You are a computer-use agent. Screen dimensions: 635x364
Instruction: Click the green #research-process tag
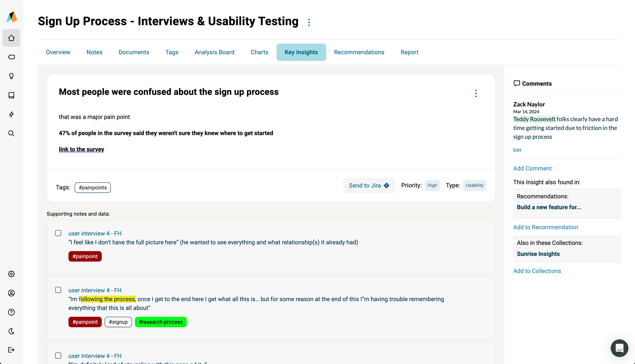click(161, 322)
